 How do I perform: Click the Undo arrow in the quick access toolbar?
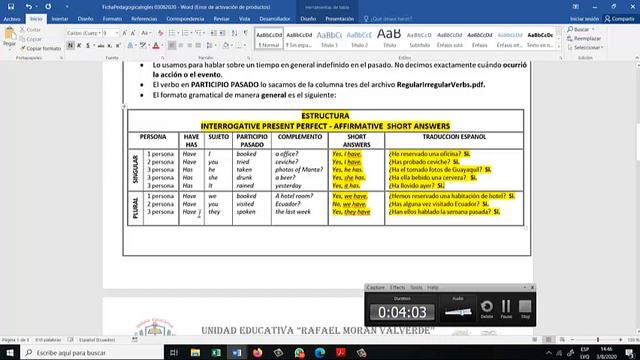[x=28, y=7]
